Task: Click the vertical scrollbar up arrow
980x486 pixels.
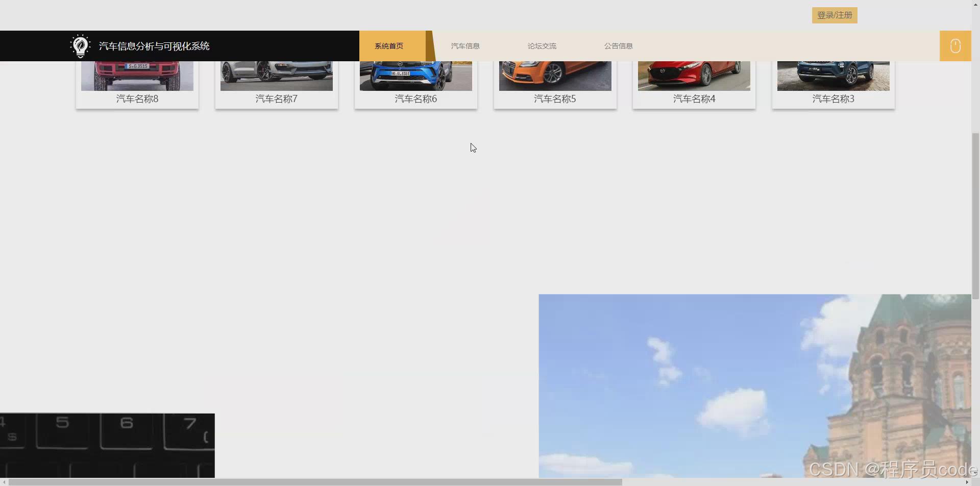Action: [x=975, y=4]
